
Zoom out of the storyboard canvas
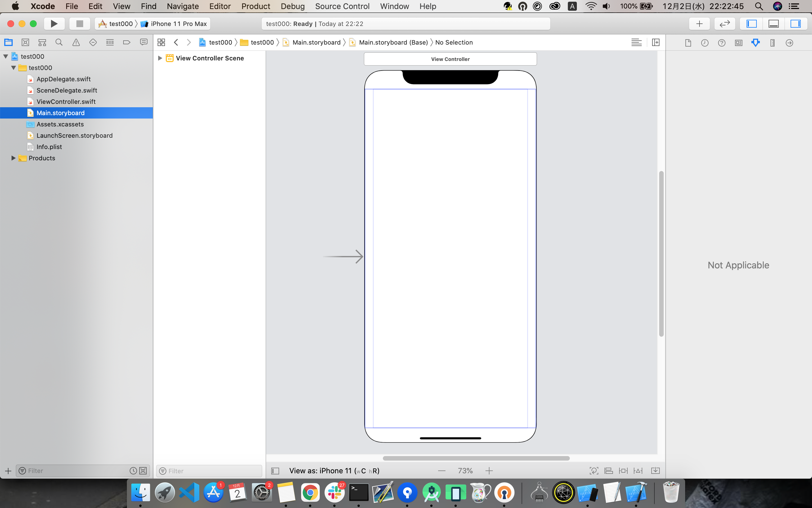[x=442, y=471]
